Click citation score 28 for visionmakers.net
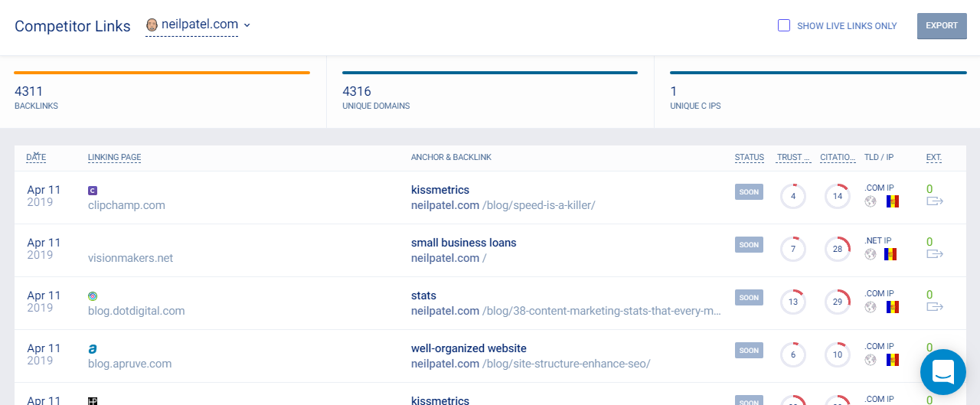Image resolution: width=980 pixels, height=405 pixels. coord(838,249)
